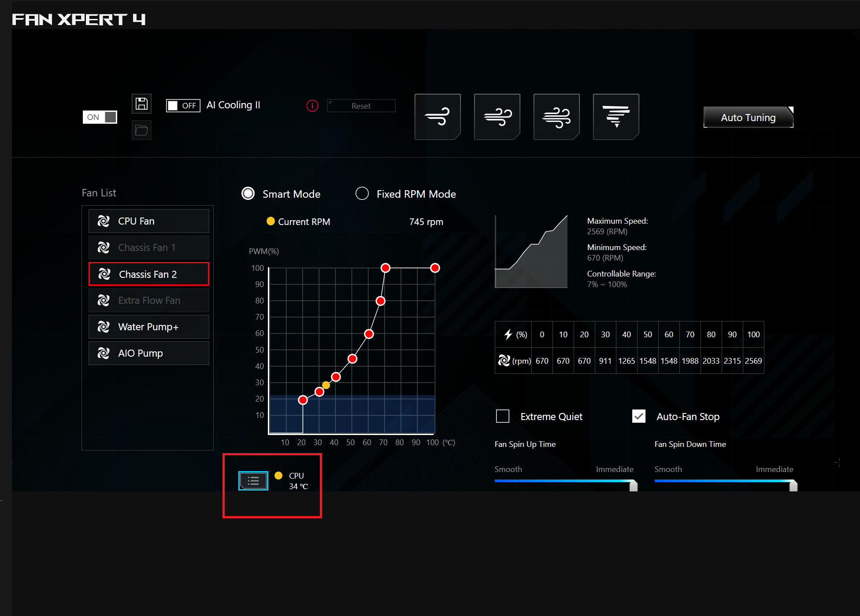Click the fan rpm icon in speed table
This screenshot has height=616, width=860.
504,361
